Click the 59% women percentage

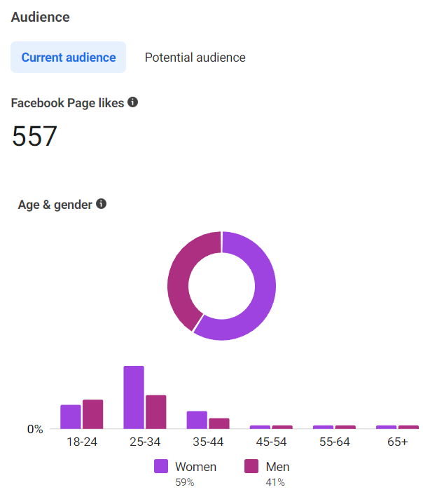tap(185, 482)
